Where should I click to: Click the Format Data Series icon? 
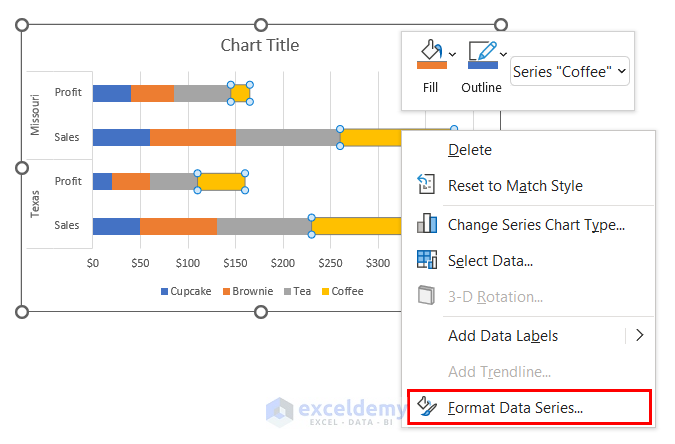pos(427,407)
